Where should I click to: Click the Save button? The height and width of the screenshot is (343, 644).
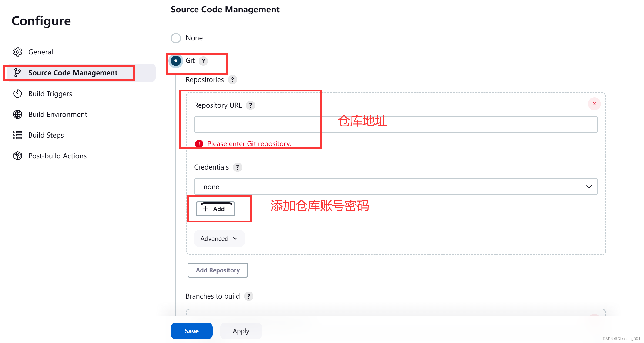point(191,331)
